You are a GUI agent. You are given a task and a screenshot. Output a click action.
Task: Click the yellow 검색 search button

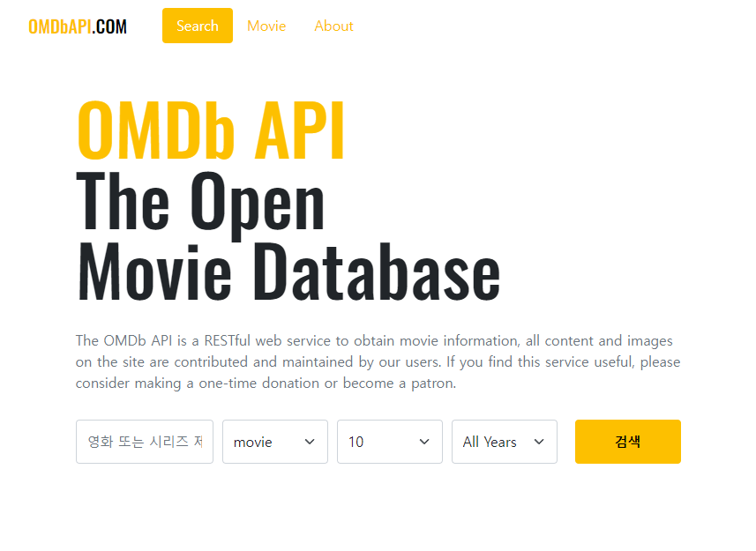[x=628, y=442]
